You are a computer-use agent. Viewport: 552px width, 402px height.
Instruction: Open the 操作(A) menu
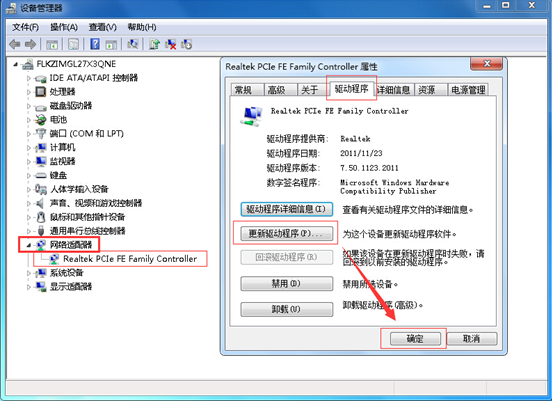tap(64, 27)
